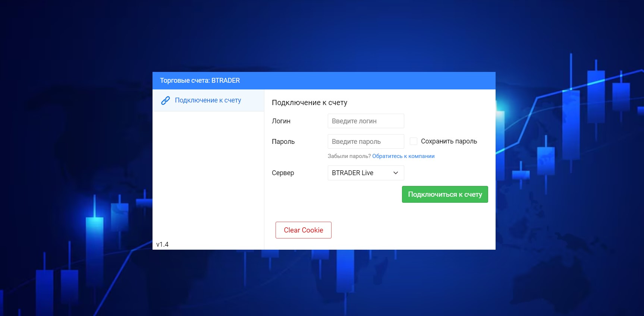Click the Подключение к счету form heading

[x=310, y=102]
